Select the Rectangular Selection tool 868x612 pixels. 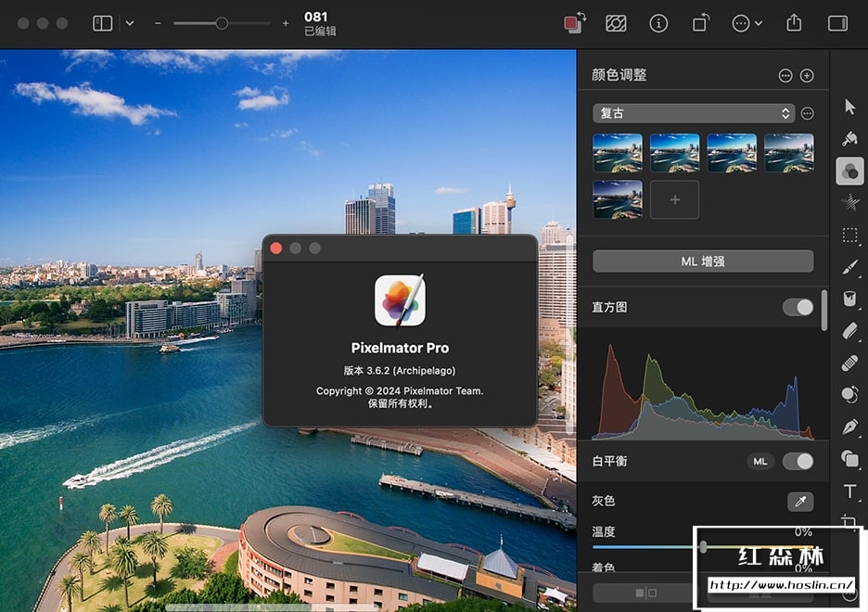[x=849, y=236]
